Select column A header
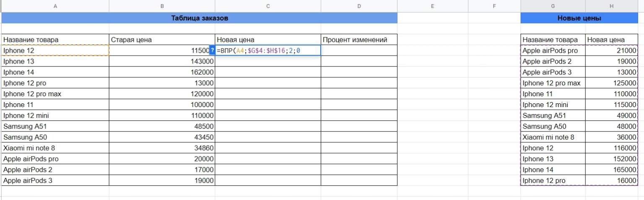644x200 pixels. coord(55,6)
